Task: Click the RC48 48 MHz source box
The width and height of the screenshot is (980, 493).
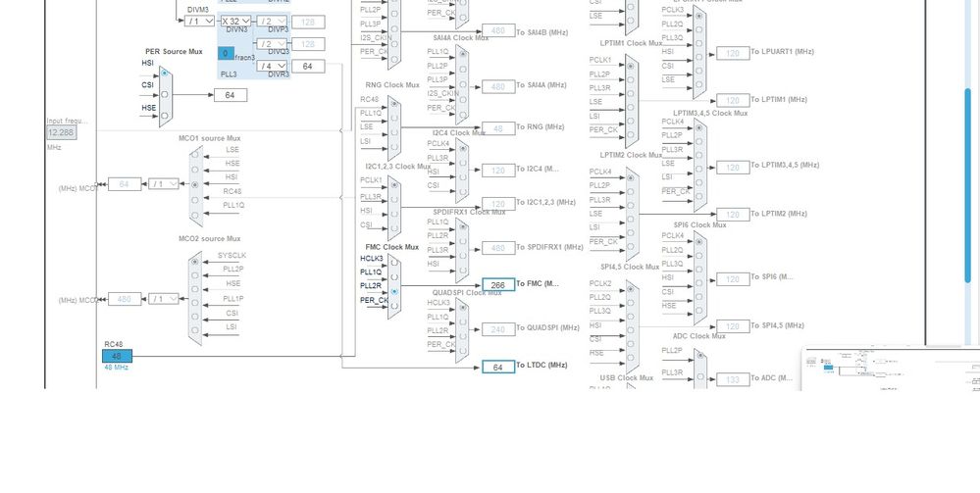Action: (x=117, y=356)
